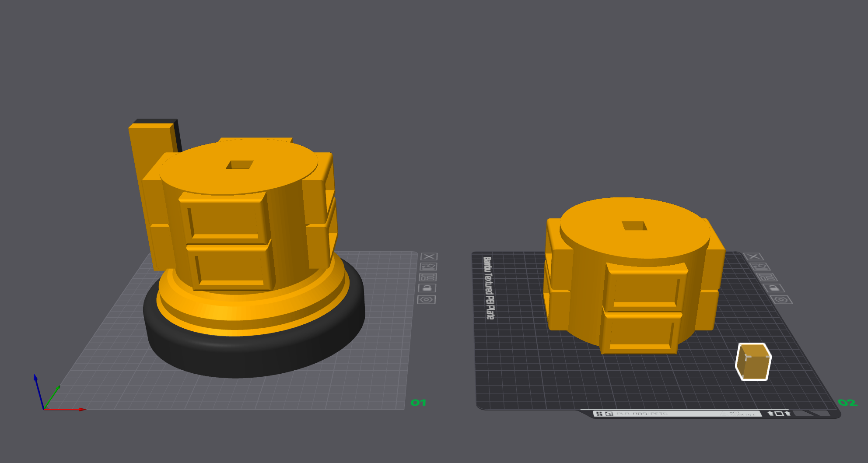The image size is (868, 463).
Task: Select the small highlighted cube on plate 02
Action: point(753,362)
